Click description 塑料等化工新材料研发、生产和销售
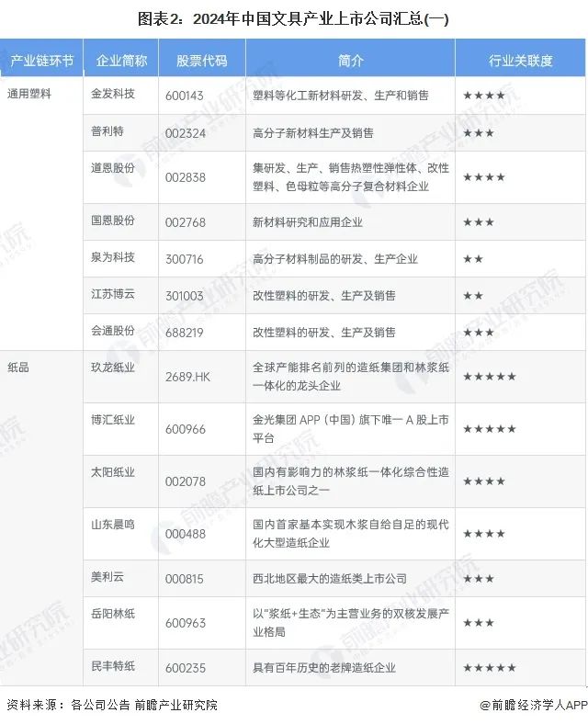 click(341, 96)
